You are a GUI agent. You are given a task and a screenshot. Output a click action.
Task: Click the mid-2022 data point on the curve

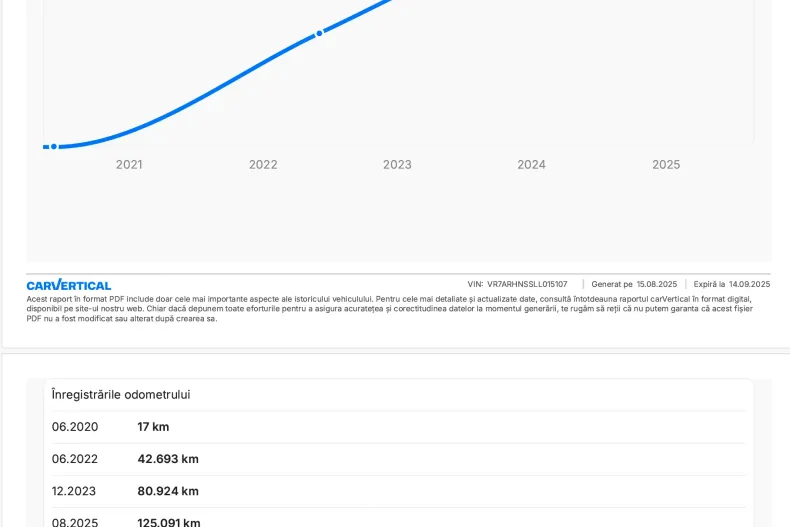(x=319, y=33)
